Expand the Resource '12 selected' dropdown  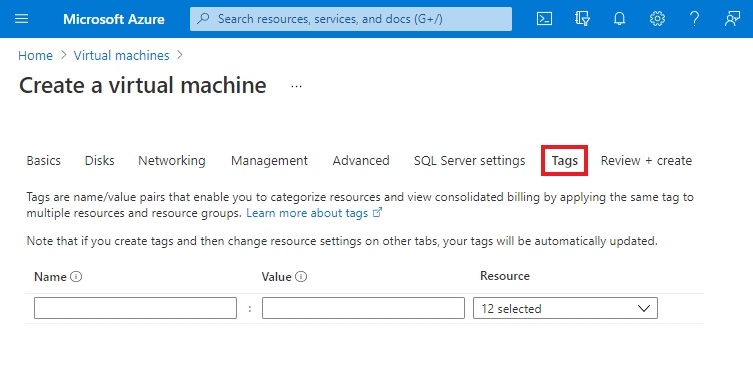click(x=565, y=308)
